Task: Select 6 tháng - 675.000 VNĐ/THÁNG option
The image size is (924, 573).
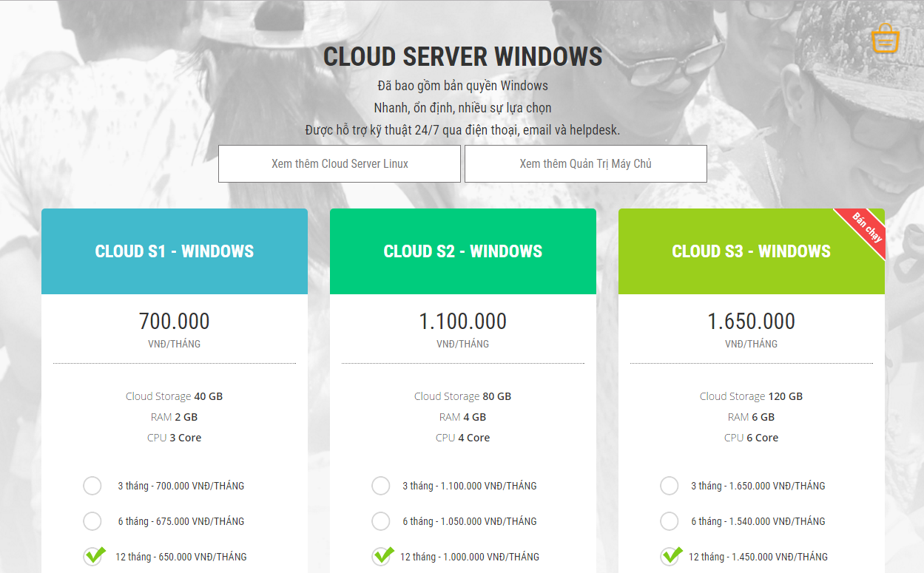Action: pos(92,521)
